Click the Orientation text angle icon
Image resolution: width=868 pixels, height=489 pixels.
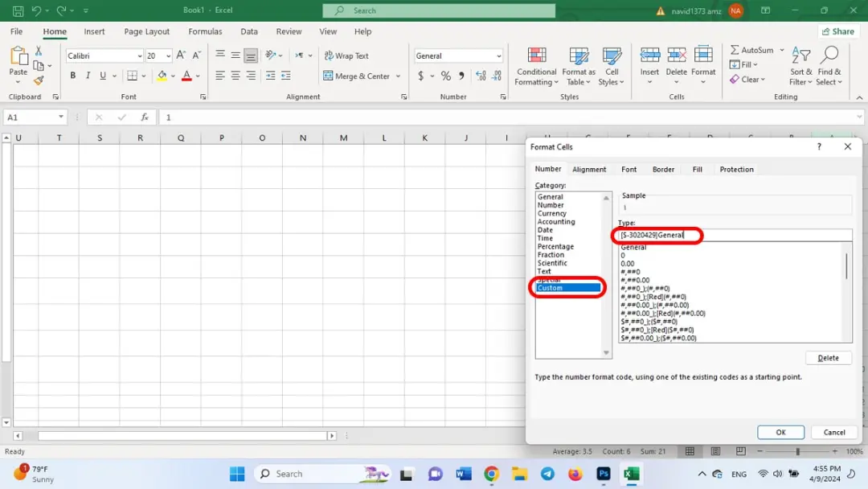(270, 55)
